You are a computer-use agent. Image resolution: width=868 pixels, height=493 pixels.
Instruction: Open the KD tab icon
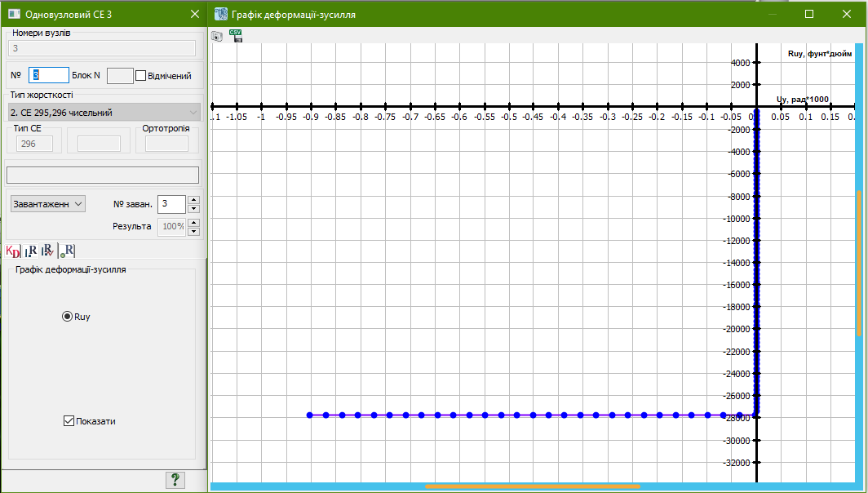point(12,251)
